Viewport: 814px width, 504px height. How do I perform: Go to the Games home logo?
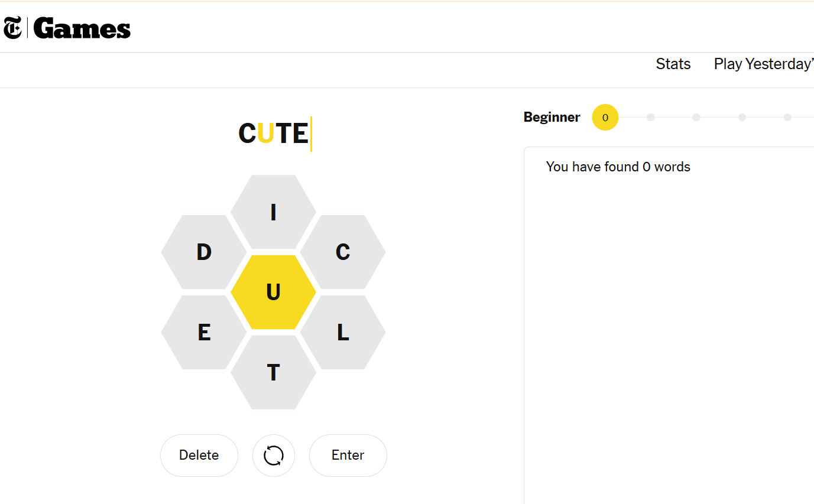click(x=82, y=28)
